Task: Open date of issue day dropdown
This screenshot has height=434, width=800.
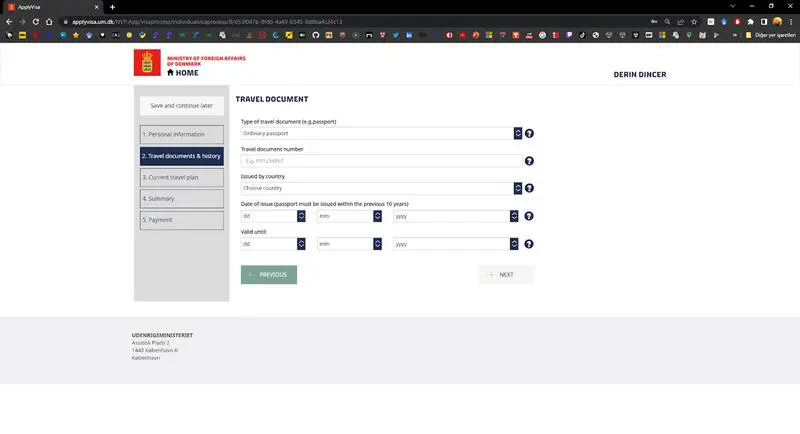Action: click(273, 216)
